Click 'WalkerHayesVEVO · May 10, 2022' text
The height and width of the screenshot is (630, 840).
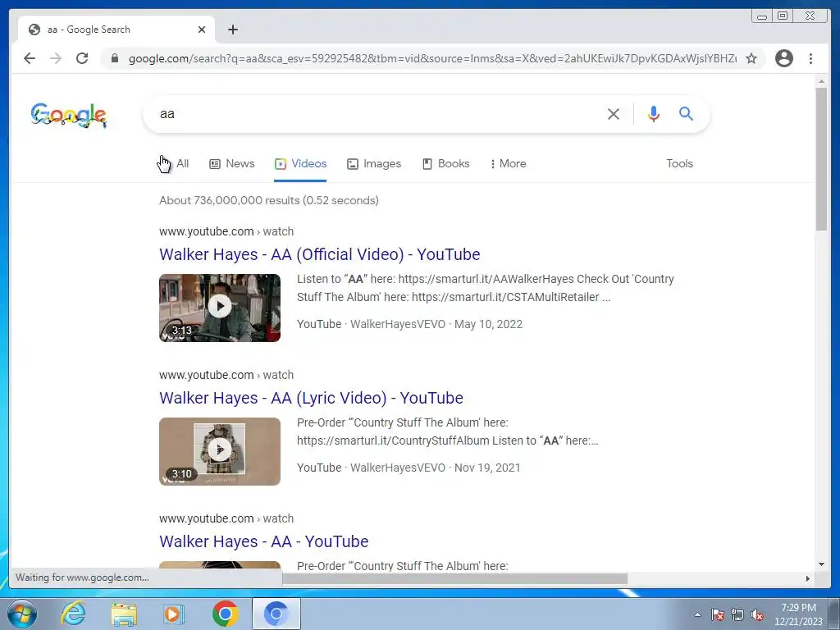pyautogui.click(x=436, y=324)
